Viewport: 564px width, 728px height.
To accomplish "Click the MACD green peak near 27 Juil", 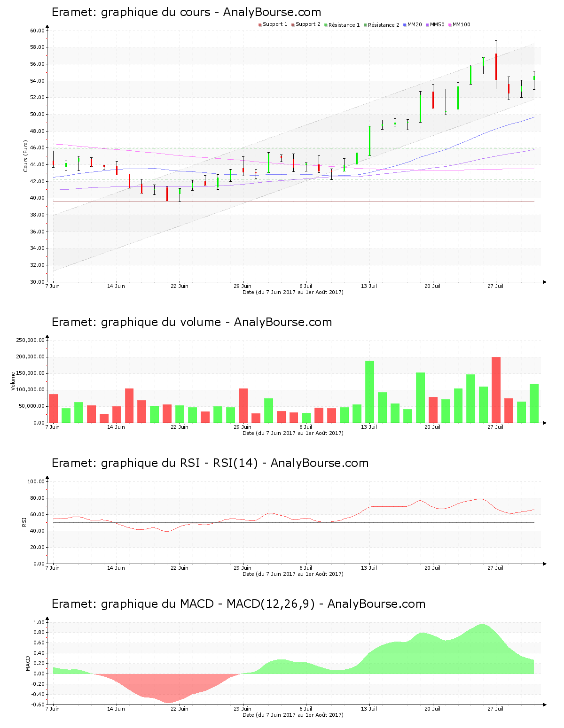I will tap(483, 648).
